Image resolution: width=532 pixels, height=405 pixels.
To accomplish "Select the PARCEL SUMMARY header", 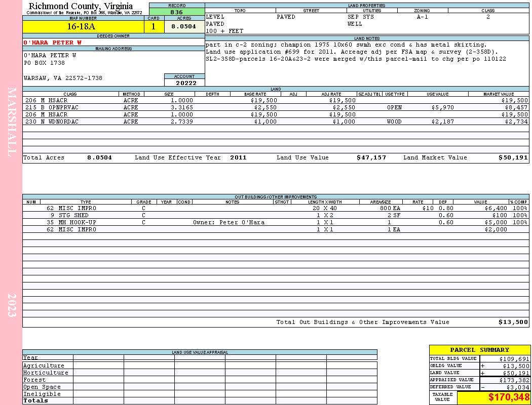I will point(479,350).
